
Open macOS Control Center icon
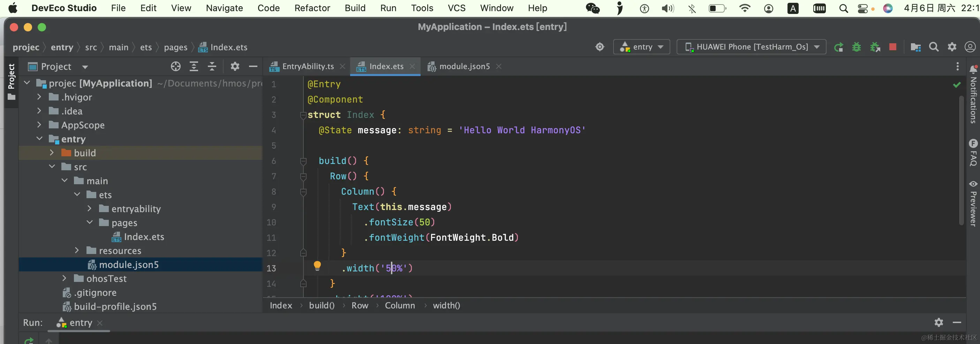(863, 8)
